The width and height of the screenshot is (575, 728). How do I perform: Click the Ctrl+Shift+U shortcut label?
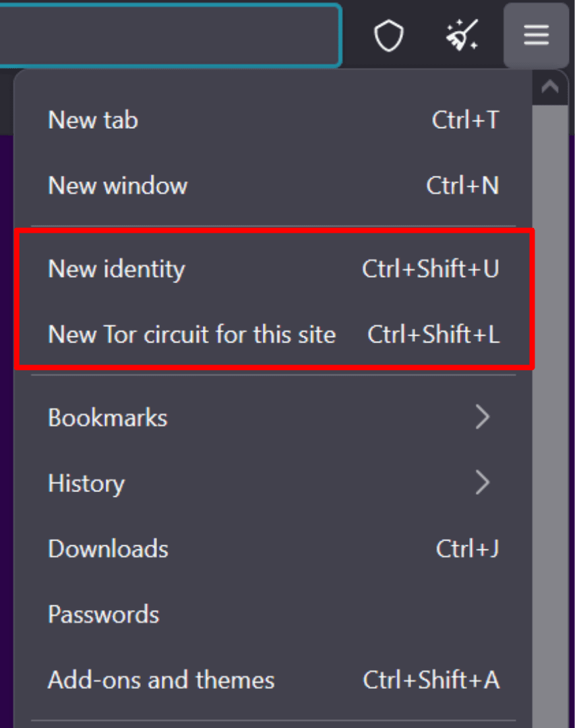pyautogui.click(x=431, y=269)
